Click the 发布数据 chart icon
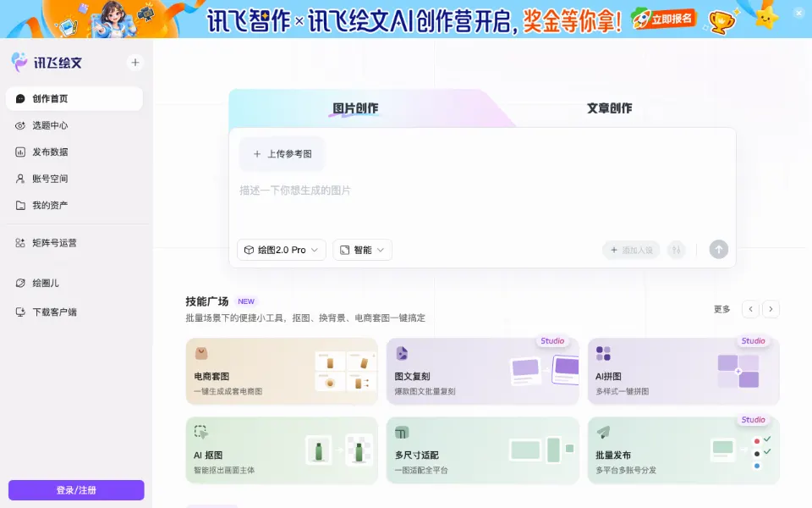The image size is (812, 508). tap(20, 152)
